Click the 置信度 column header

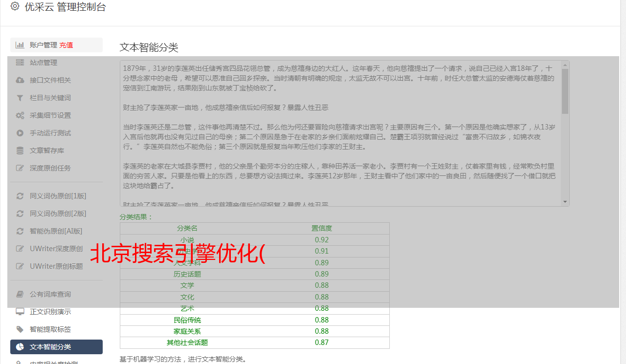click(x=322, y=228)
